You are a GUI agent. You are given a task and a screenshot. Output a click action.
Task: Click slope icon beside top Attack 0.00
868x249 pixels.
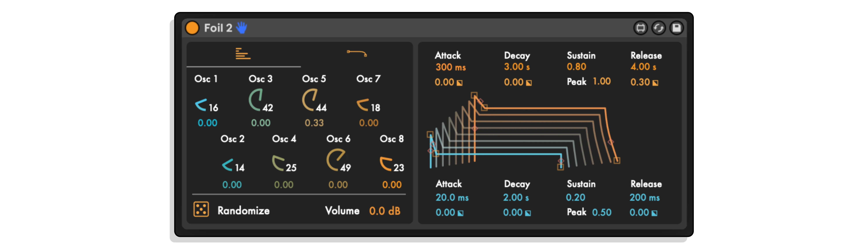(x=460, y=83)
